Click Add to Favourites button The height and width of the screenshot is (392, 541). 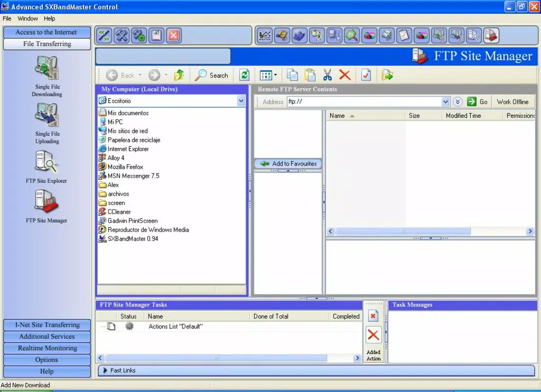coord(288,164)
